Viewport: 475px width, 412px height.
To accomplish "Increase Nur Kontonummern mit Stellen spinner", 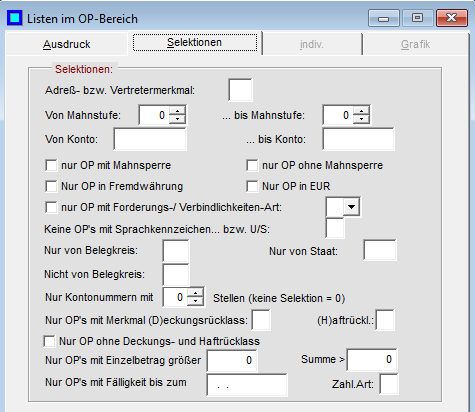I will click(195, 293).
